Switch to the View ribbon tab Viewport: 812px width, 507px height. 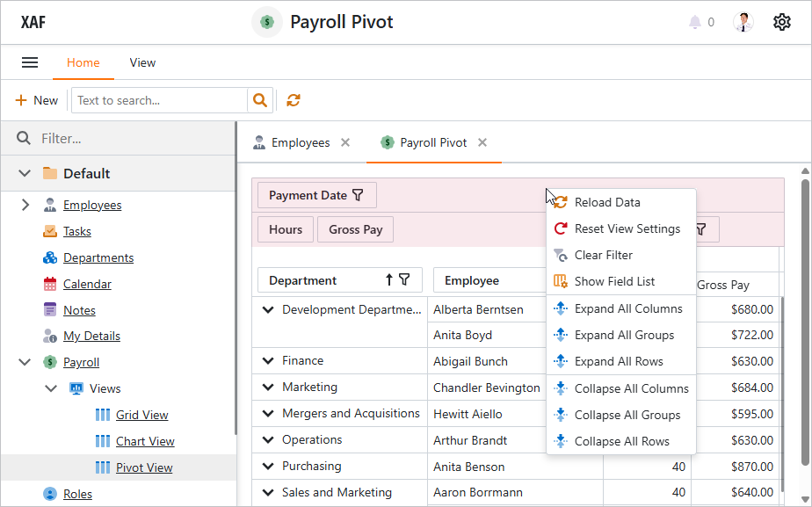(142, 62)
